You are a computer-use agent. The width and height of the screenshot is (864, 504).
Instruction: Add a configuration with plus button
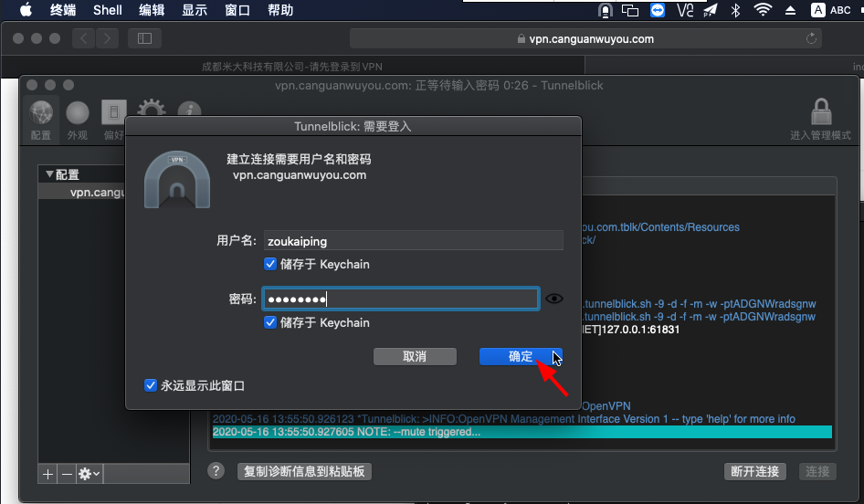tap(47, 474)
